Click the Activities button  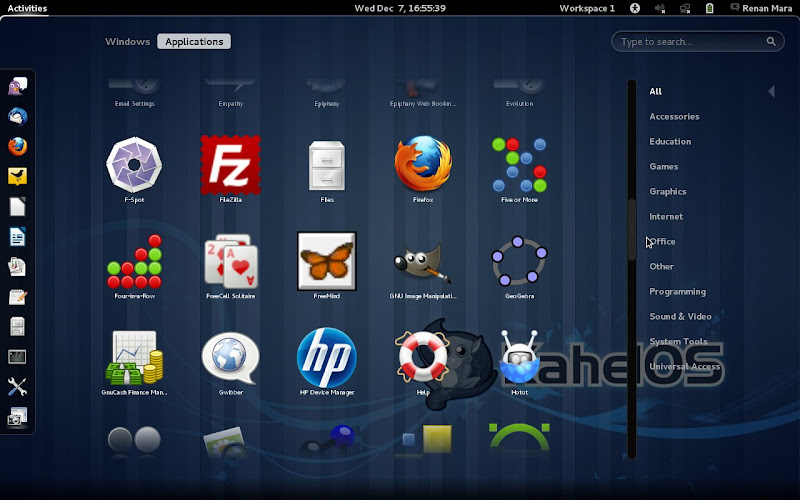27,8
